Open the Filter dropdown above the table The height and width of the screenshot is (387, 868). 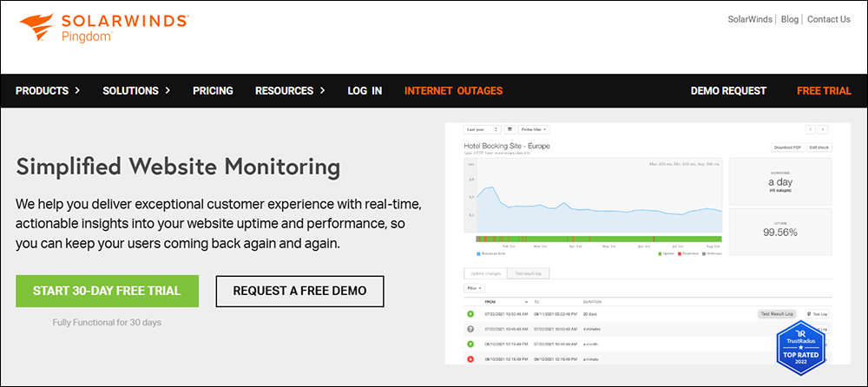pos(474,288)
